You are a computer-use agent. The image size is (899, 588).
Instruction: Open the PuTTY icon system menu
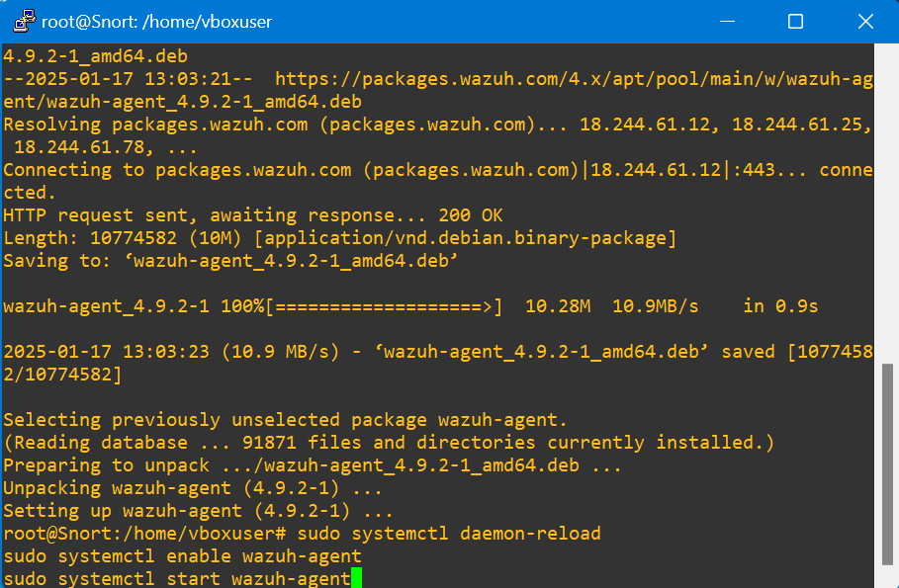pos(25,21)
